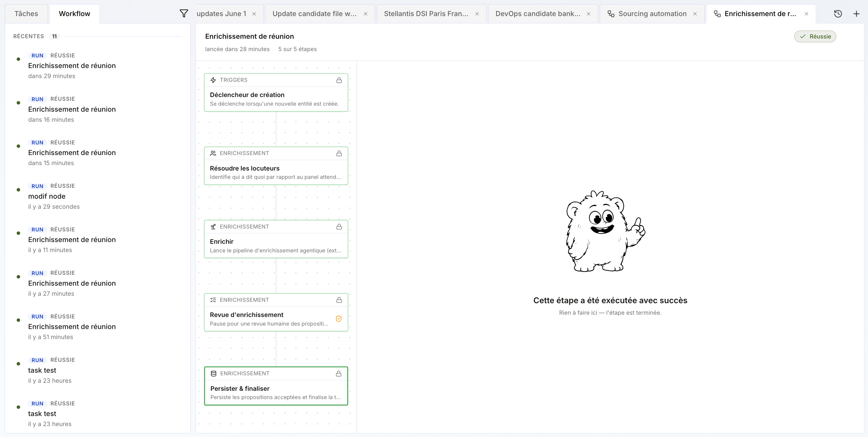868x437 pixels.
Task: Switch to the Tâches tab
Action: (26, 14)
